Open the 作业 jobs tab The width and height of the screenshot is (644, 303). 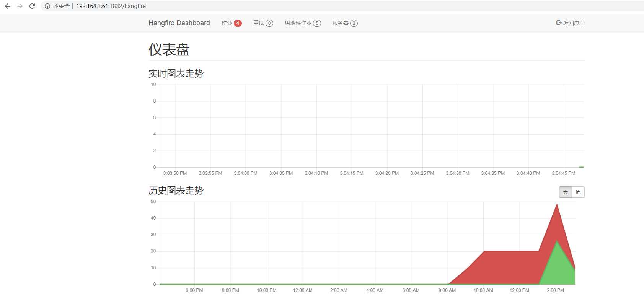pyautogui.click(x=232, y=23)
